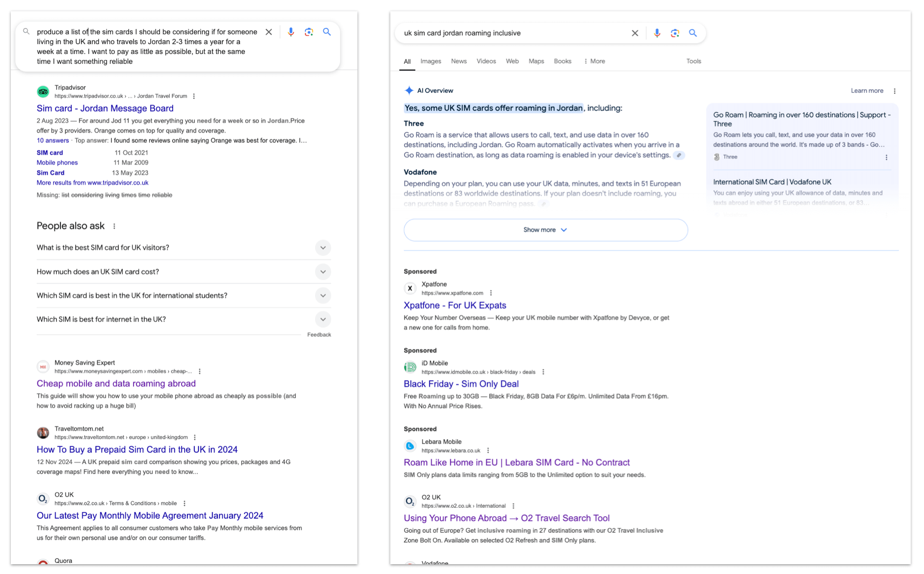
Task: Clear right search box with X icon
Action: pyautogui.click(x=635, y=33)
